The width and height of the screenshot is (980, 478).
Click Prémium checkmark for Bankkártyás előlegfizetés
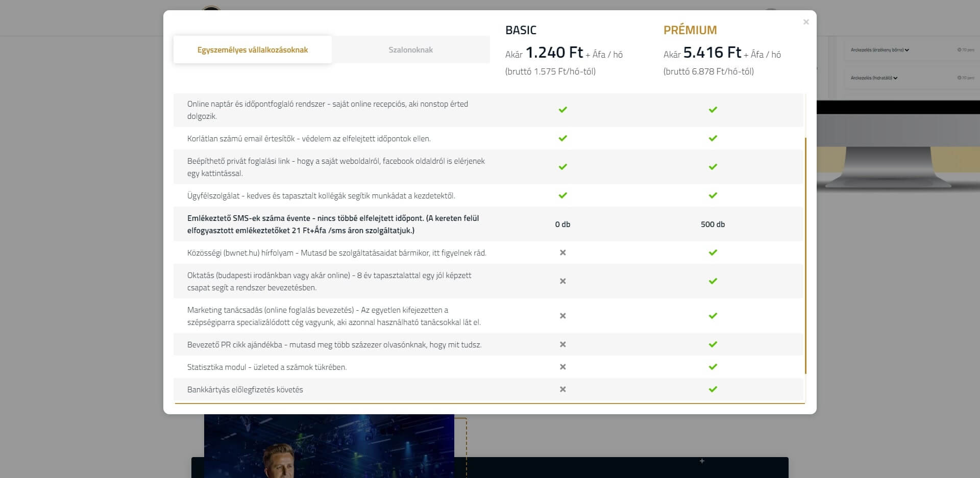click(x=713, y=389)
